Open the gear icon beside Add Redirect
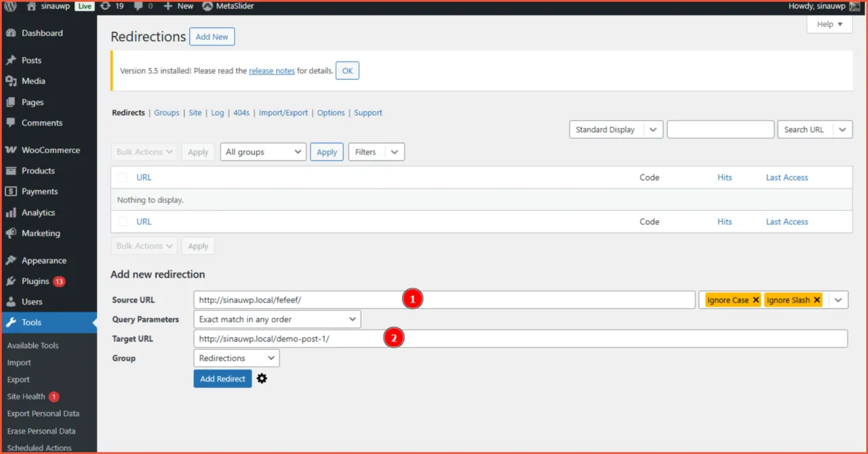The image size is (868, 454). coord(262,378)
